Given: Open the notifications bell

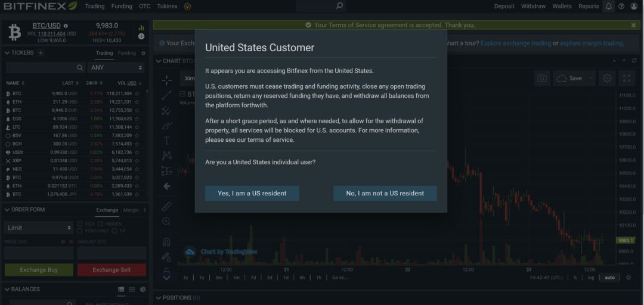Looking at the screenshot, I should (609, 6).
